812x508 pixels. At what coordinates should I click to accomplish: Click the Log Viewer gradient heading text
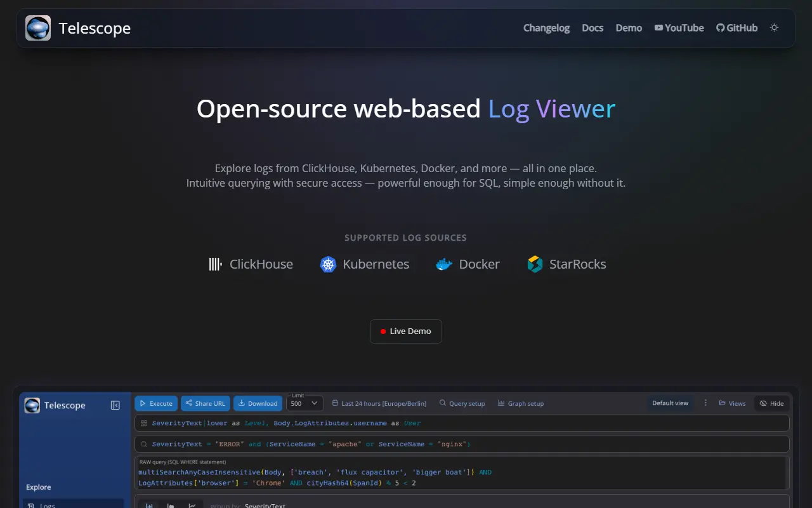tap(551, 109)
